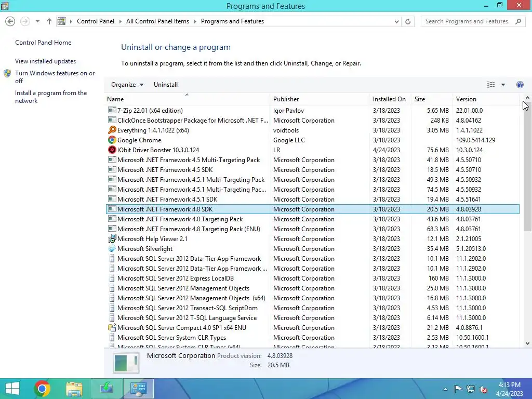Click the 7-Zip program icon

click(x=112, y=110)
